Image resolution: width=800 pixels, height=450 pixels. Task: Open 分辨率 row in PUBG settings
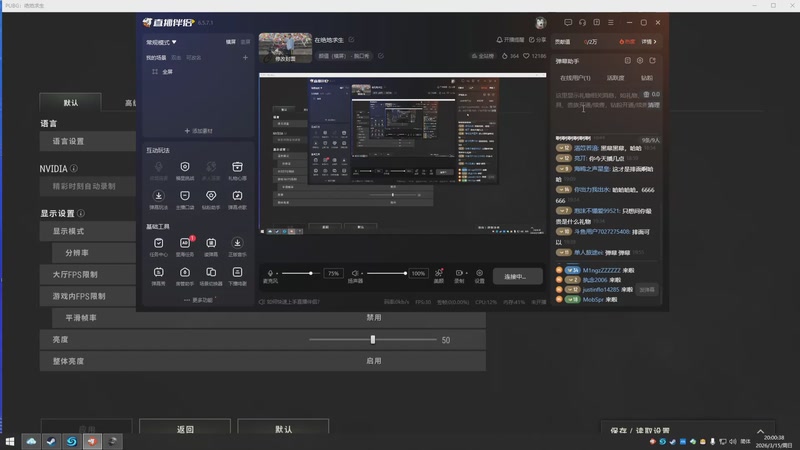[x=94, y=253]
